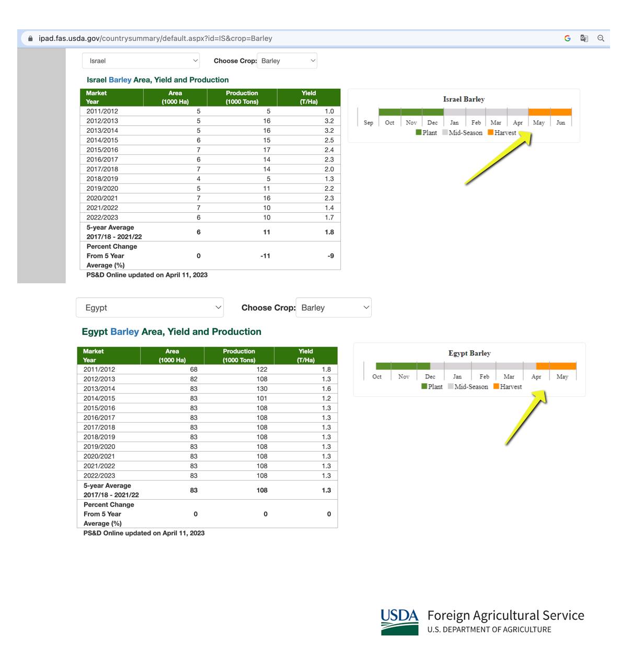The width and height of the screenshot is (644, 669).
Task: Click orange harvest bar in Israel Barley calendar
Action: (550, 112)
